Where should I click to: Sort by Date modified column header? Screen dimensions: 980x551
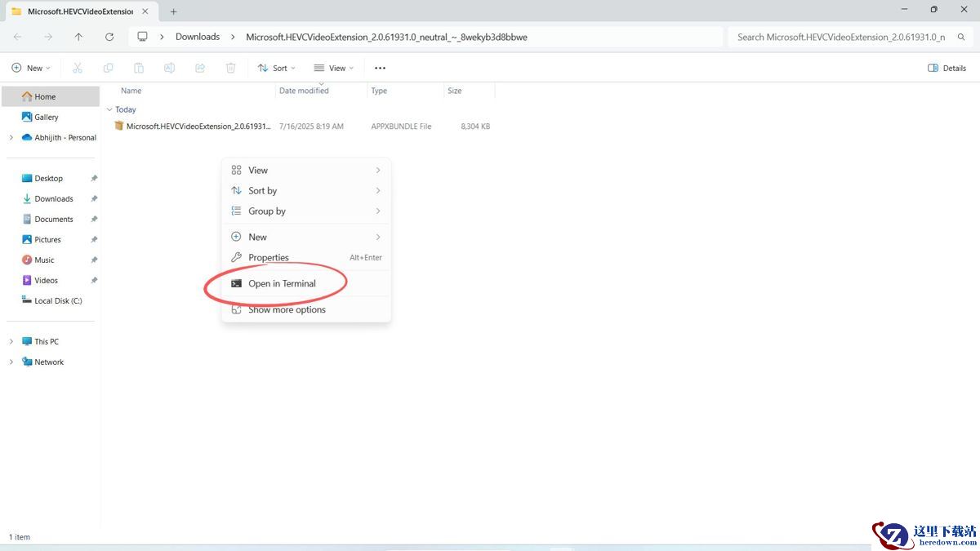coord(304,91)
